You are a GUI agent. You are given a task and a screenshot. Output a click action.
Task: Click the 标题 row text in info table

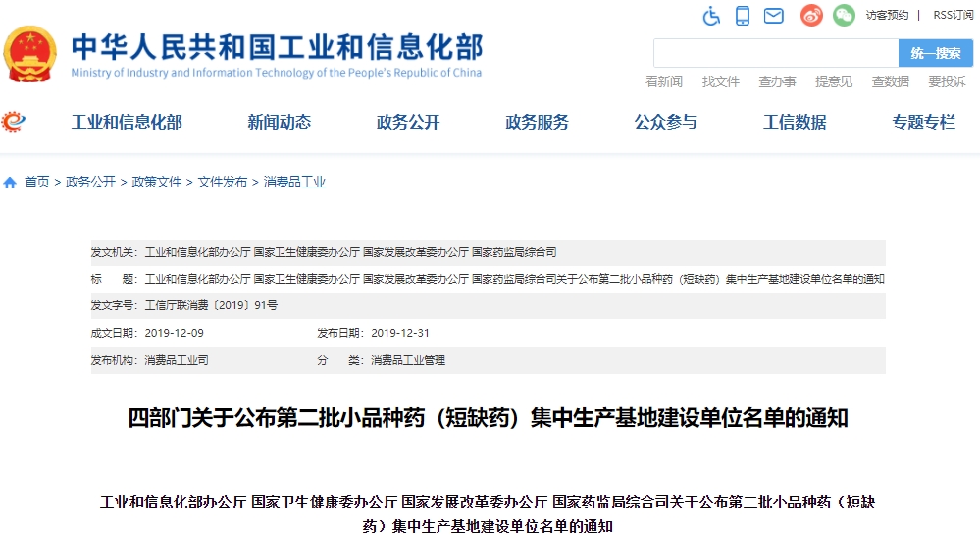[514, 279]
